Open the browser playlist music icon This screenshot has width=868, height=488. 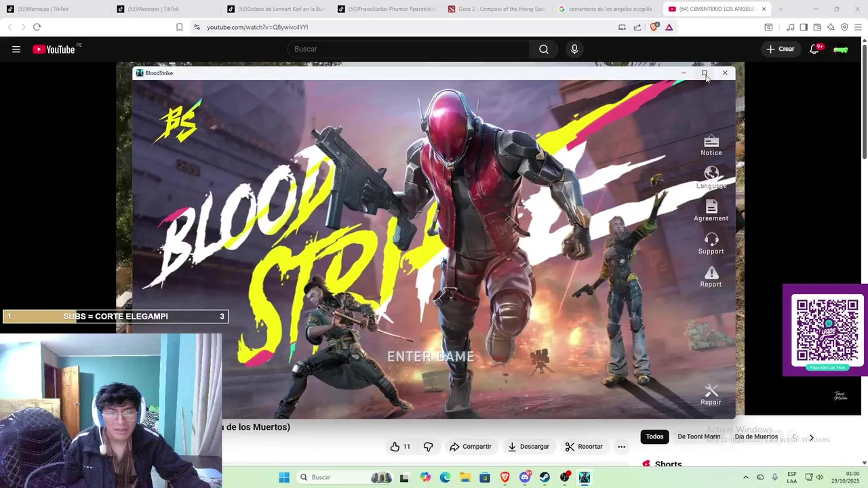coord(790,27)
